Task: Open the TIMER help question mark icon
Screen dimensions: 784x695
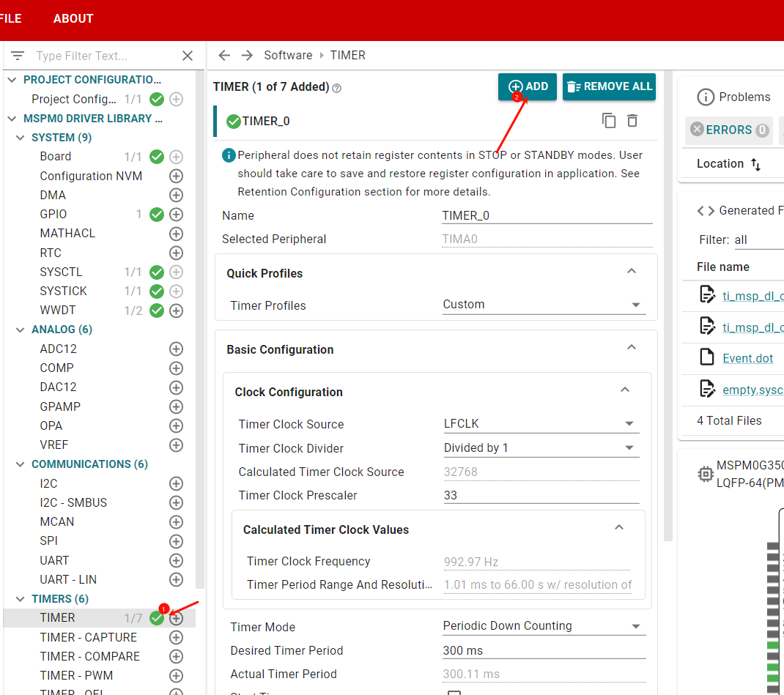Action: point(337,89)
